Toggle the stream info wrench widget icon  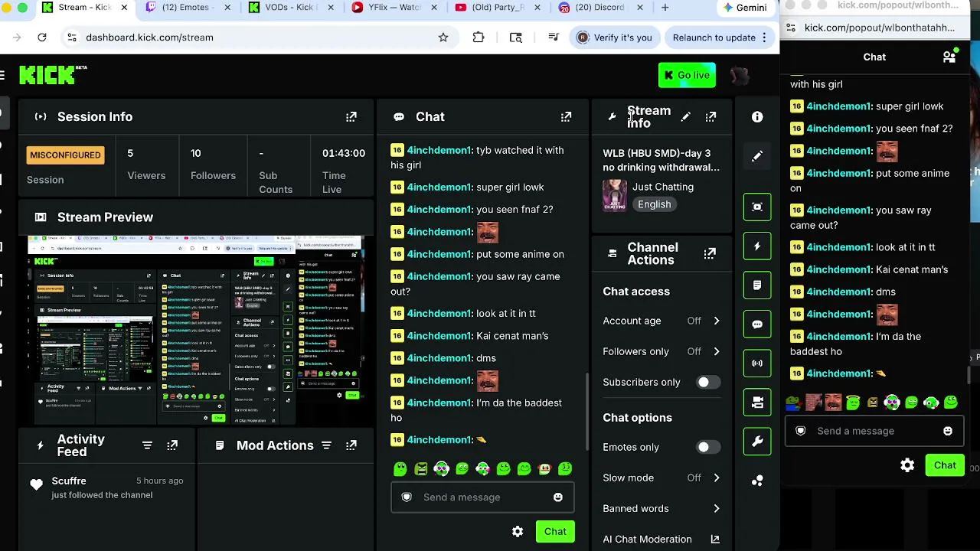(757, 442)
